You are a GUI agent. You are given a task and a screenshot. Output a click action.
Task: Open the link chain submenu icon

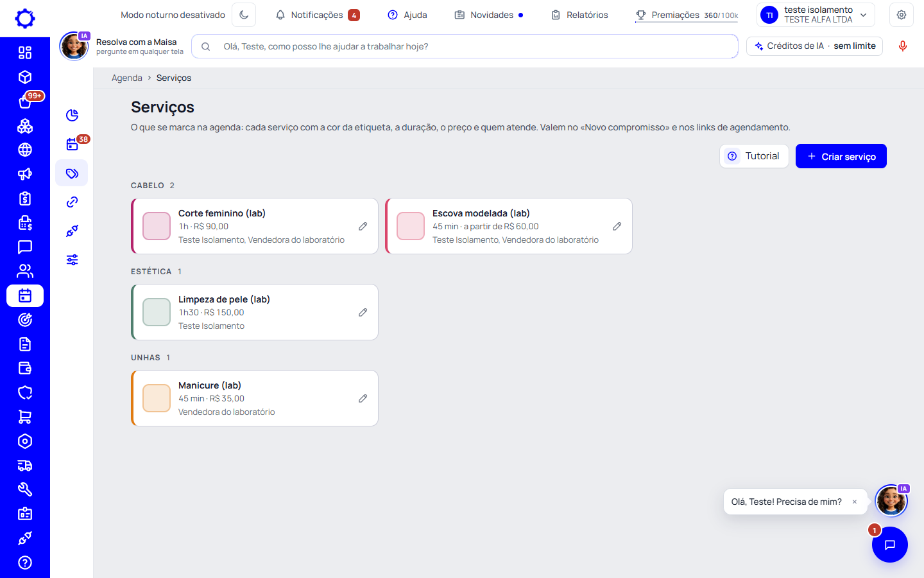pos(72,202)
